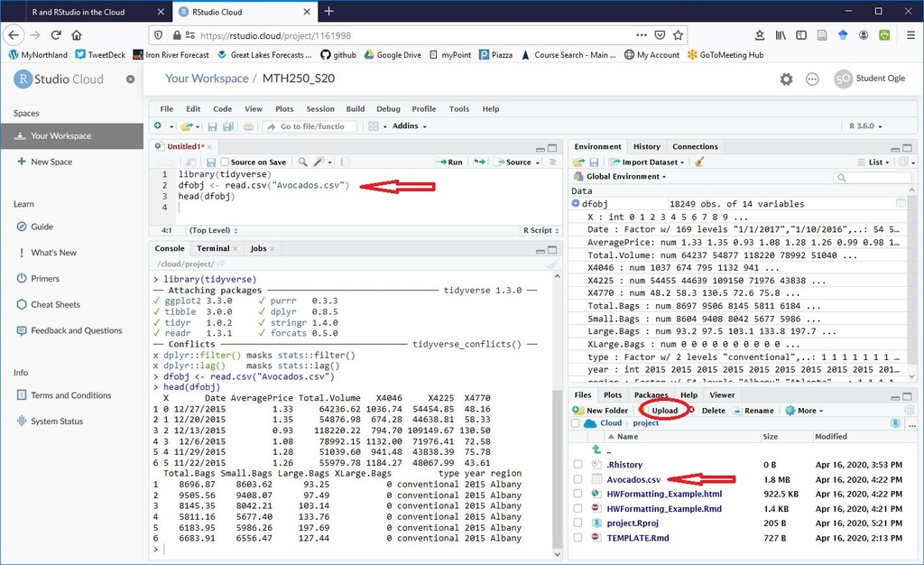Viewport: 924px width, 565px height.
Task: Reload the browser page
Action: [56, 35]
